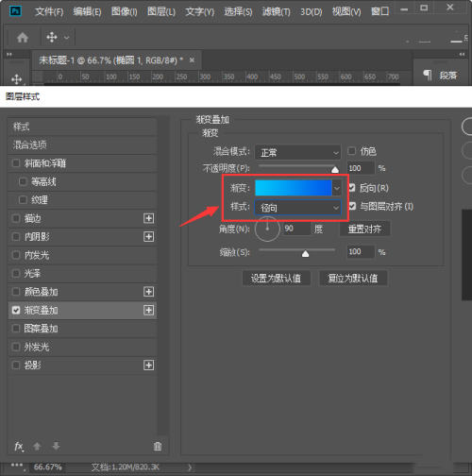Open the 视图(V) menu
Image resolution: width=472 pixels, height=476 pixels.
(346, 12)
